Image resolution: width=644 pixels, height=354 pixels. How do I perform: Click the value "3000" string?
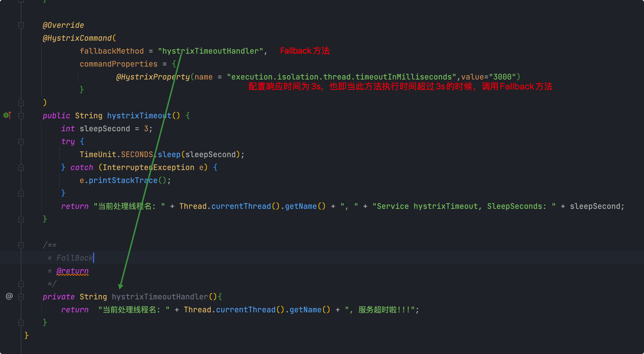[x=502, y=77]
